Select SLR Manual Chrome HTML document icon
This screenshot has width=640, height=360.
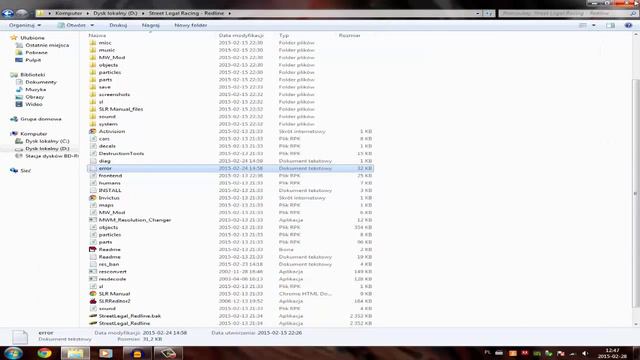(x=93, y=293)
